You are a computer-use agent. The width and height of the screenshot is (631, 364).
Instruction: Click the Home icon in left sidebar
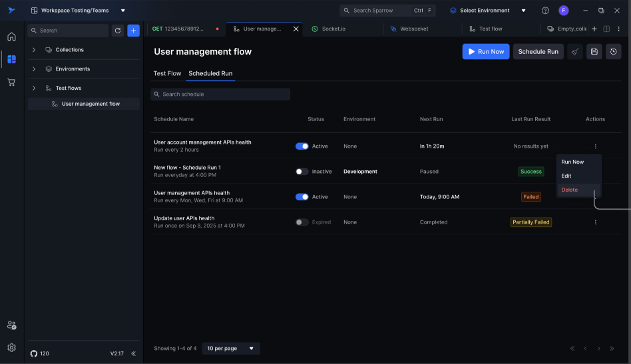[11, 37]
